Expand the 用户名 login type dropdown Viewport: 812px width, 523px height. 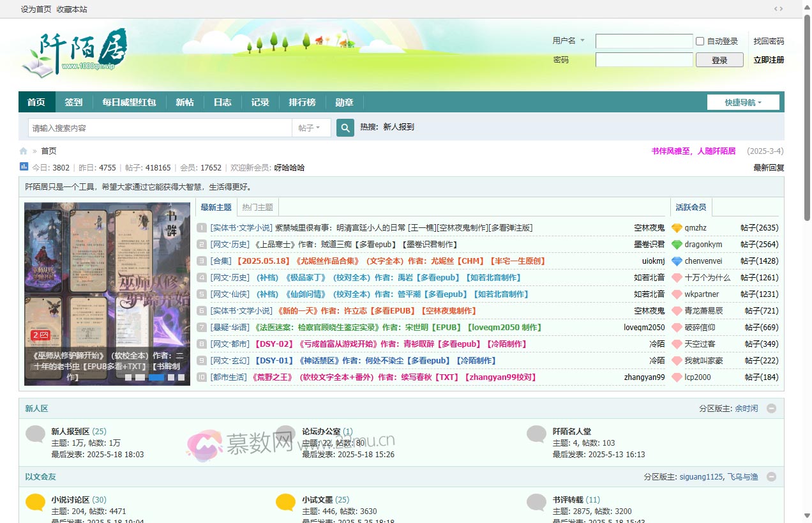point(568,41)
